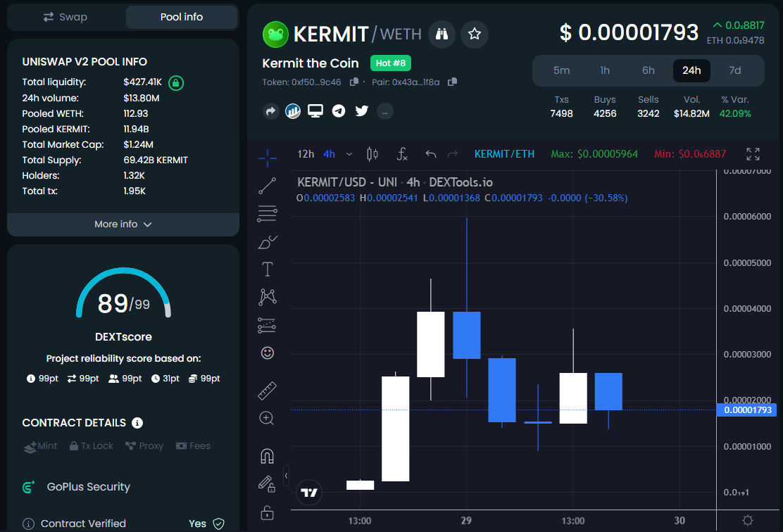The image size is (783, 532).
Task: Open the chart interval dropdown chevron
Action: 349,154
